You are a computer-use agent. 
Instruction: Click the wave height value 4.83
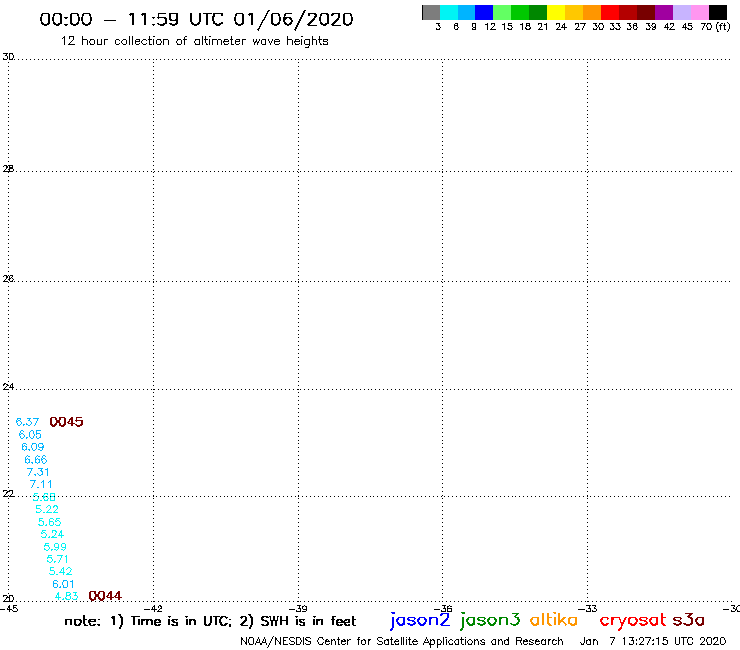coord(67,596)
